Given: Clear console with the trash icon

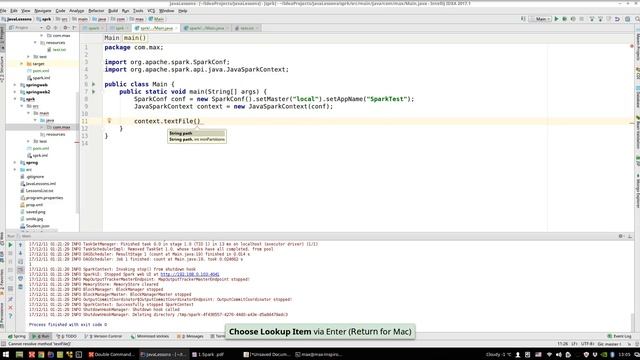Looking at the screenshot, I should (20, 287).
